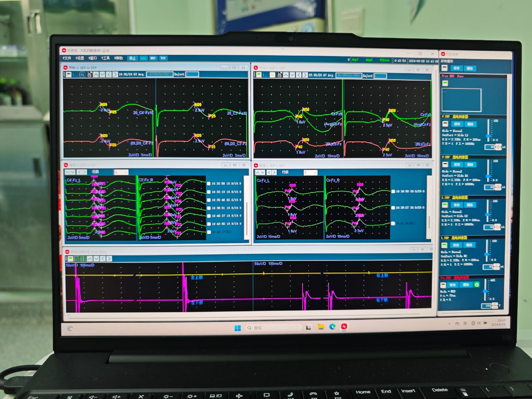Check the 16:35:40 trace checkbox
532x399 pixels.
click(209, 200)
